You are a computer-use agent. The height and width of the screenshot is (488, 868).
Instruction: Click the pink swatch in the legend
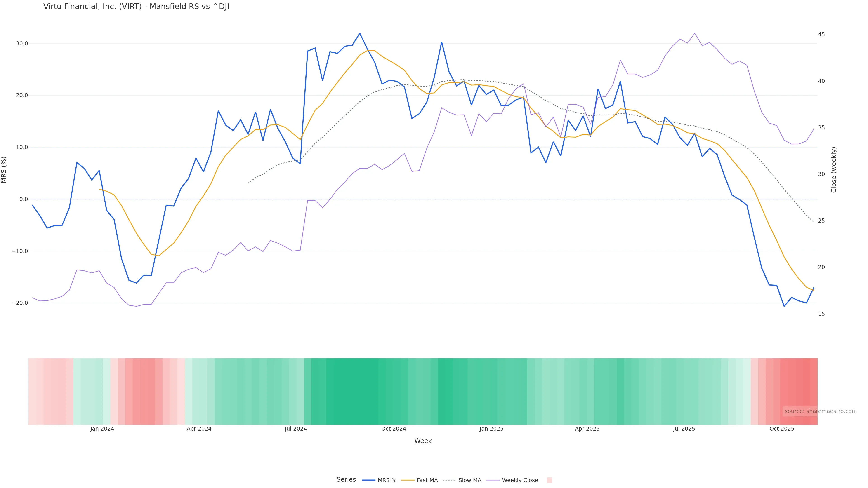tap(549, 480)
